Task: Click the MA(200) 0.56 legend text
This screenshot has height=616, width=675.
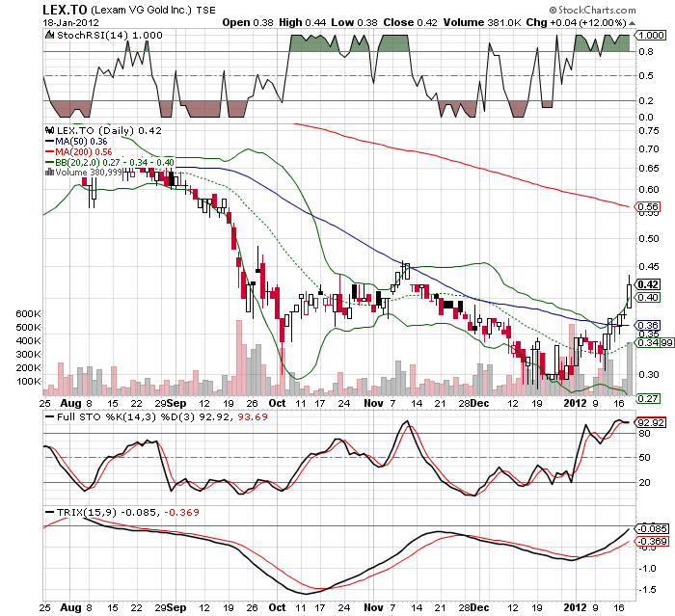Action: point(84,152)
